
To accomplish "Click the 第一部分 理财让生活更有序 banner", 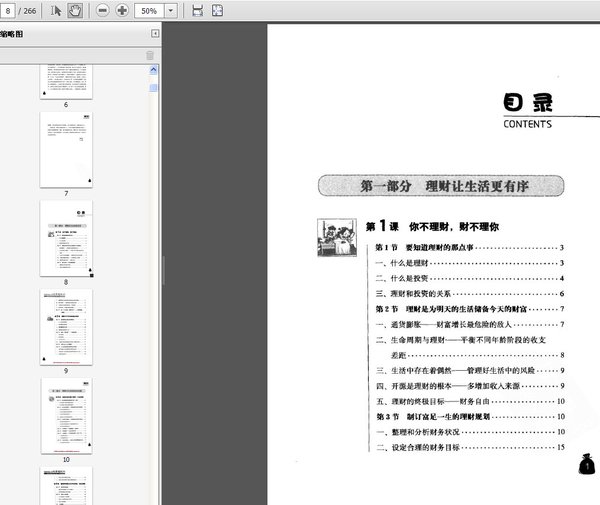I will click(x=441, y=186).
